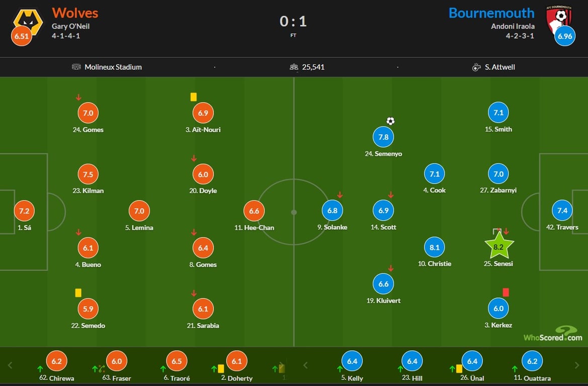Open the WhoScored.com logo
588x386 pixels.
[x=553, y=334]
